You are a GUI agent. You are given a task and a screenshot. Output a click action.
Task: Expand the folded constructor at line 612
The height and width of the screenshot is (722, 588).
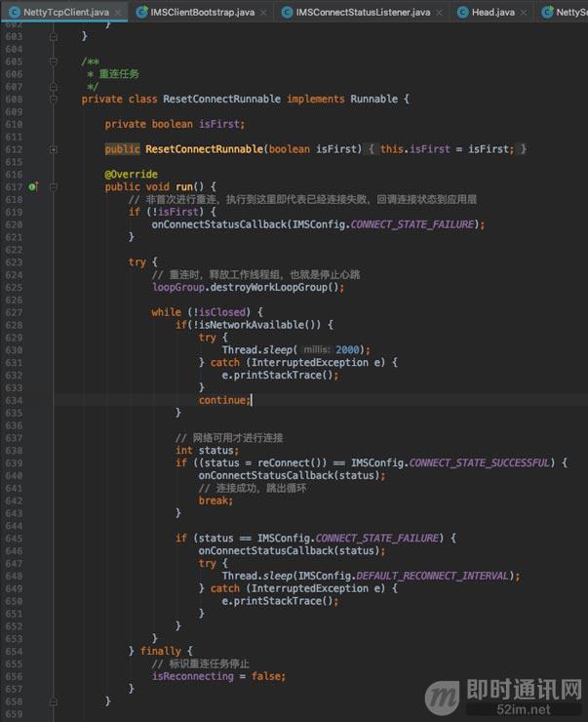point(54,149)
